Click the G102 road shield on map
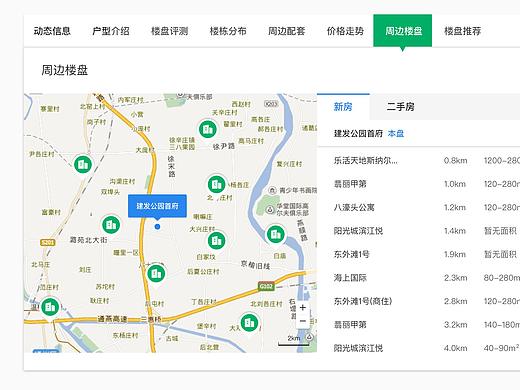Viewport: 520px width, 390px height. click(266, 286)
